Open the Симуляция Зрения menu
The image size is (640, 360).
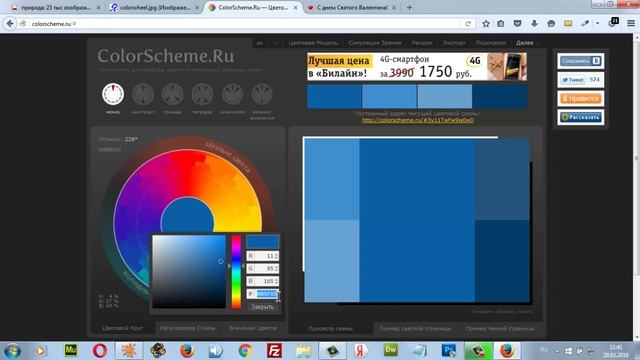click(x=375, y=43)
